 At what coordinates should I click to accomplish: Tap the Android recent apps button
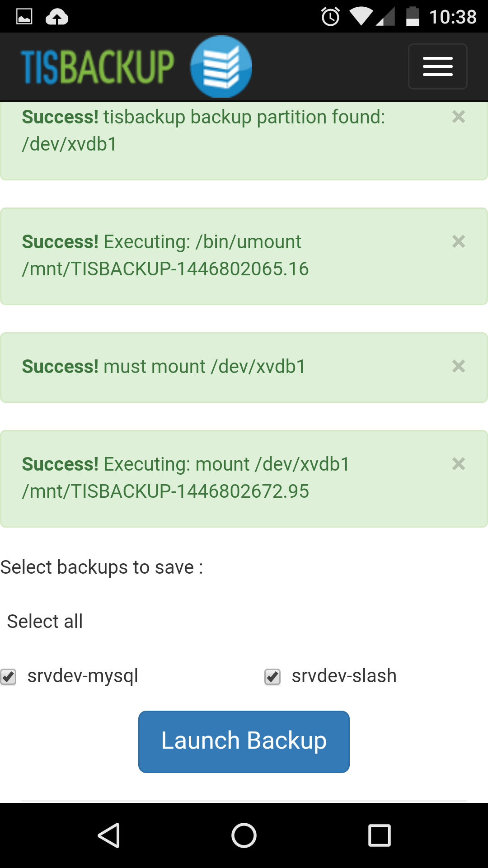pos(379,835)
